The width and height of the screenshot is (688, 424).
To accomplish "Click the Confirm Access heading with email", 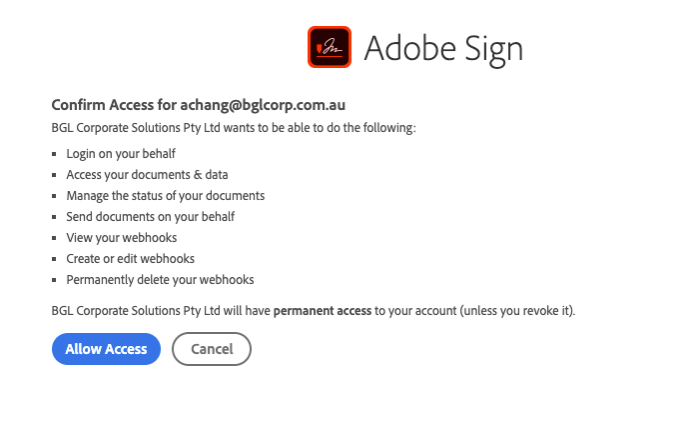I will click(198, 105).
